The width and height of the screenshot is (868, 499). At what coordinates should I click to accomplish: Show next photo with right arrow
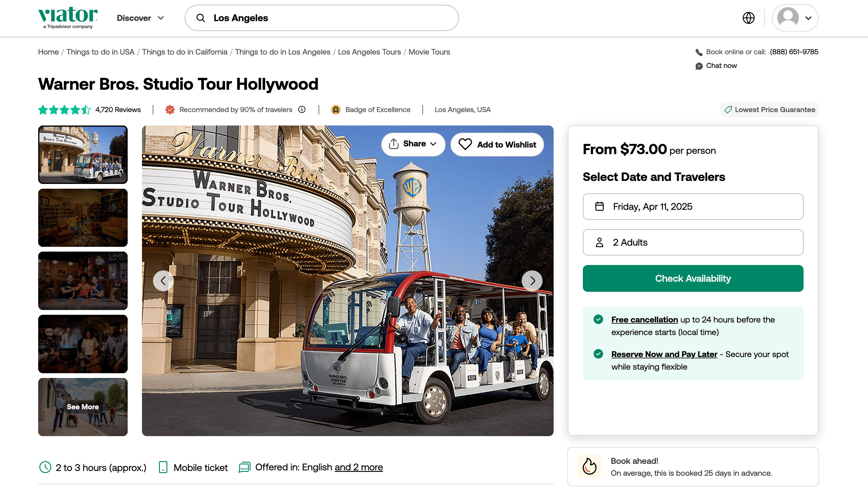click(x=532, y=281)
